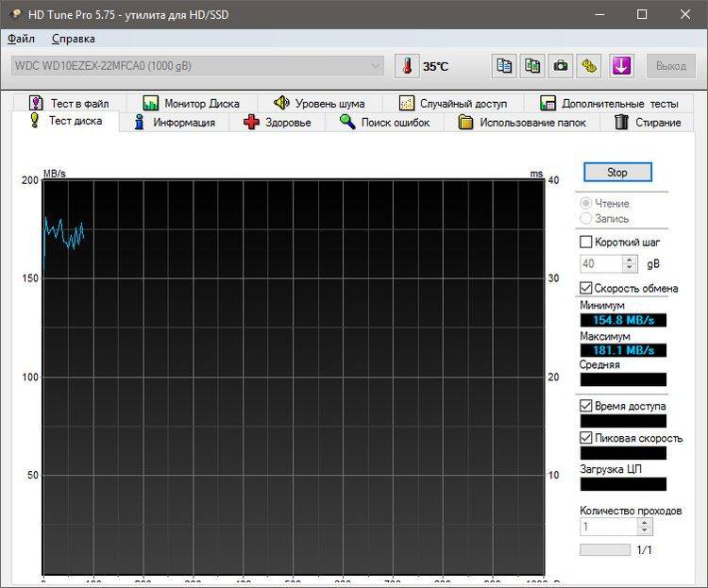Open the Файл menu
This screenshot has width=708, height=588.
click(21, 39)
